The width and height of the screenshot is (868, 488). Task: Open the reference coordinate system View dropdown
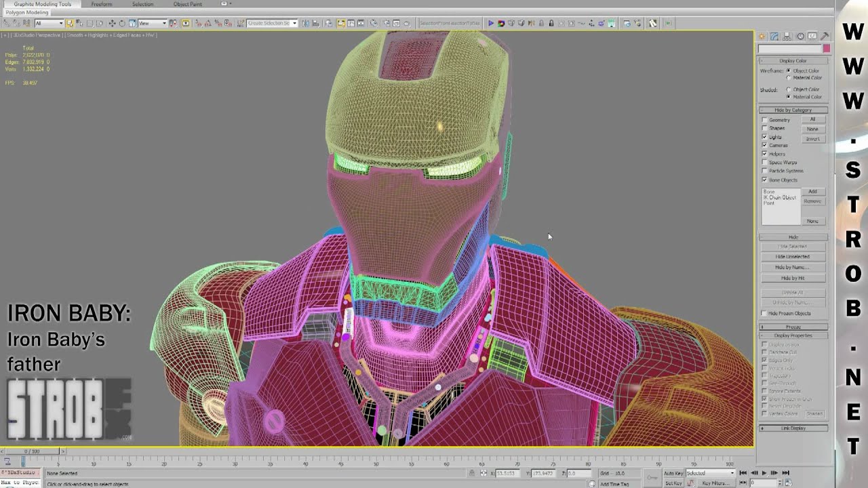tap(152, 23)
